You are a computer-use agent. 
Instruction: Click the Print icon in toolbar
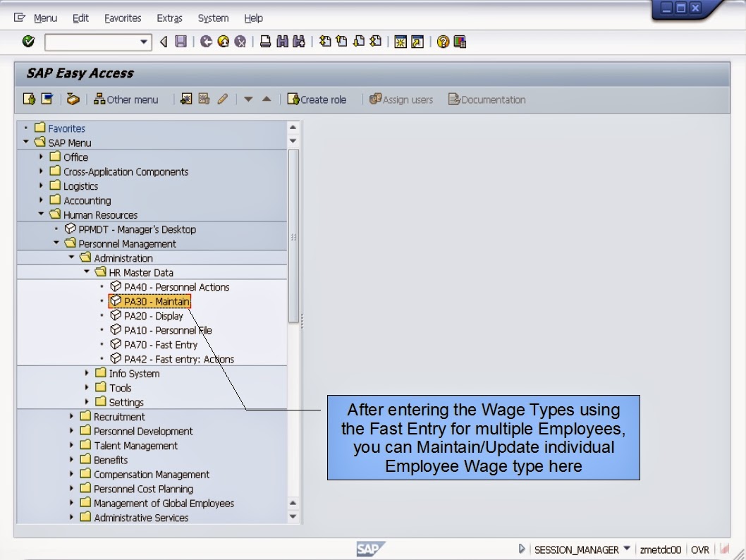point(266,42)
